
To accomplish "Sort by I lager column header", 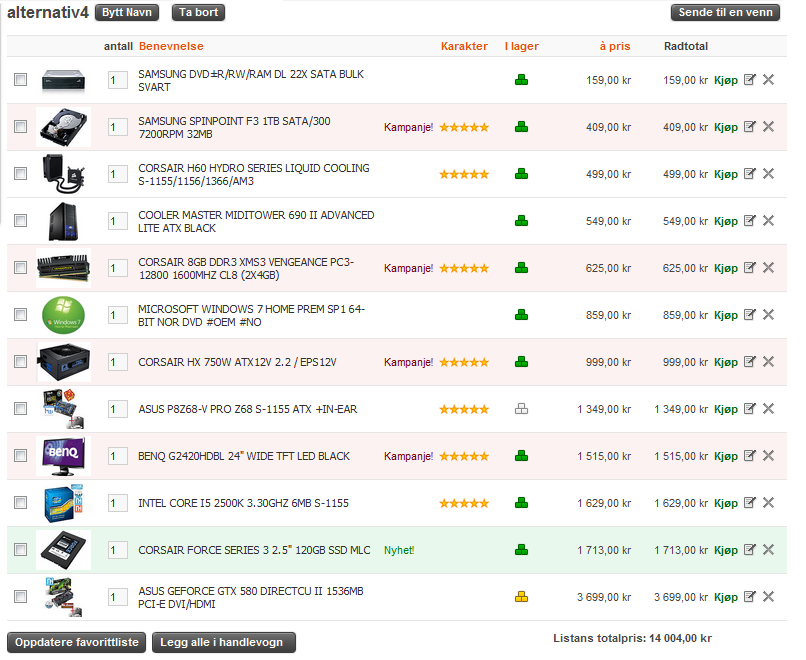I will pyautogui.click(x=521, y=46).
